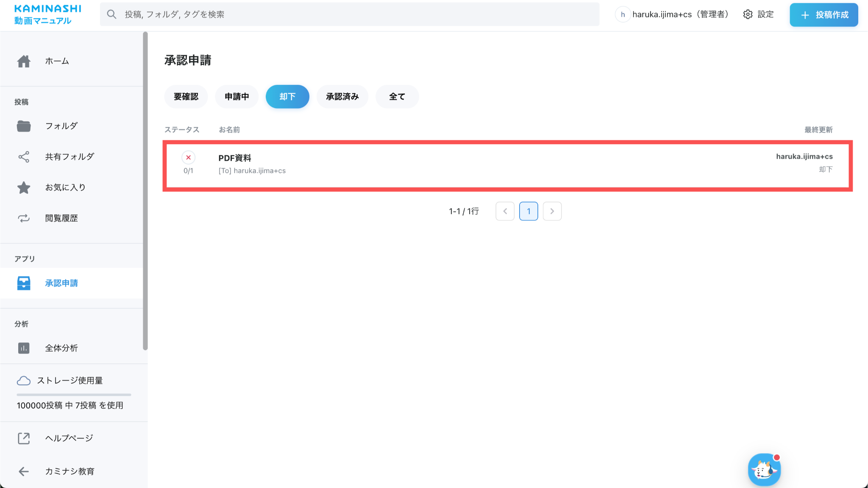Screen dimensions: 868x488
Task: Click the 投稿作成 button
Action: [824, 15]
